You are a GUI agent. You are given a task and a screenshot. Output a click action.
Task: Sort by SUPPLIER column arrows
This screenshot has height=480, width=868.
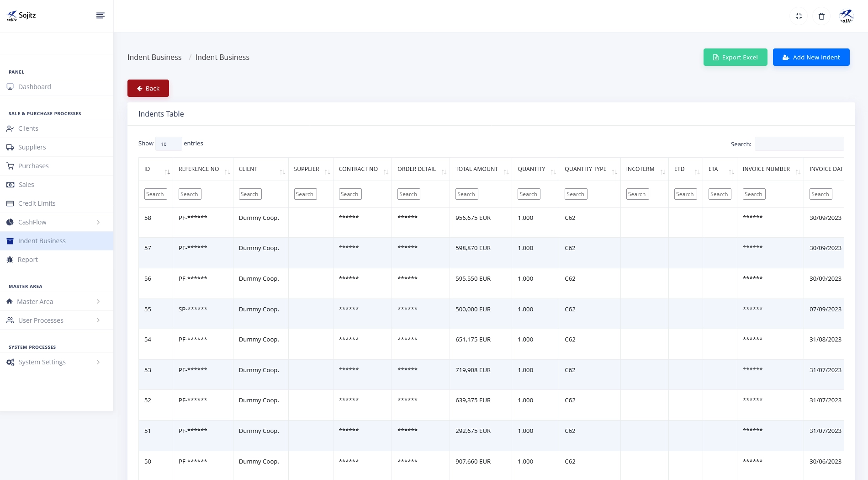pos(327,172)
